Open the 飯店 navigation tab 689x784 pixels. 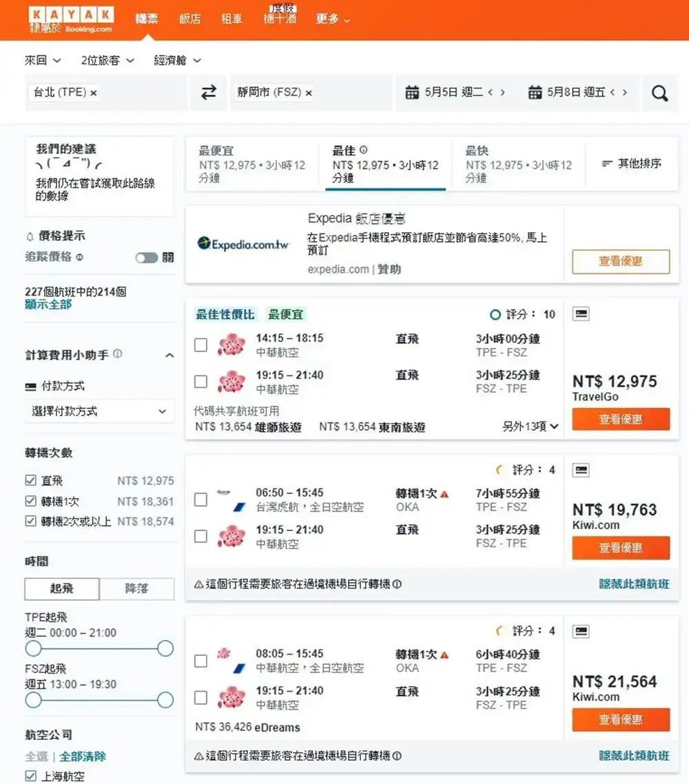190,19
